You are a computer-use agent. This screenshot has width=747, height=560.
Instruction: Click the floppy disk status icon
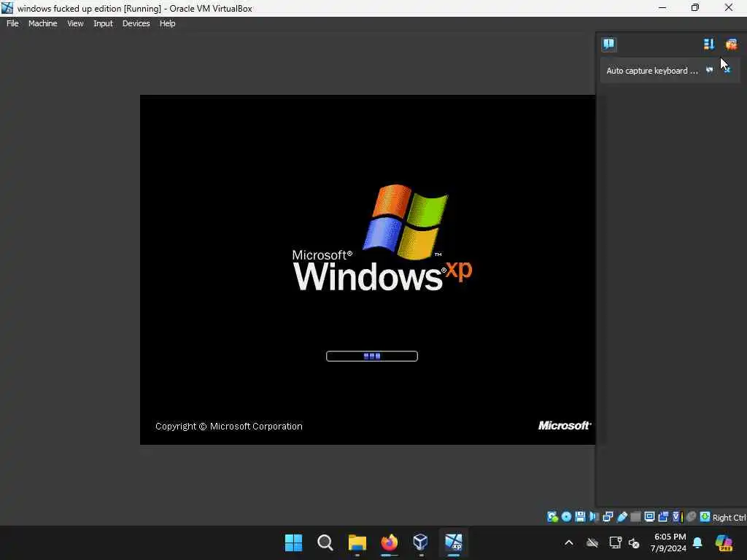coord(580,517)
